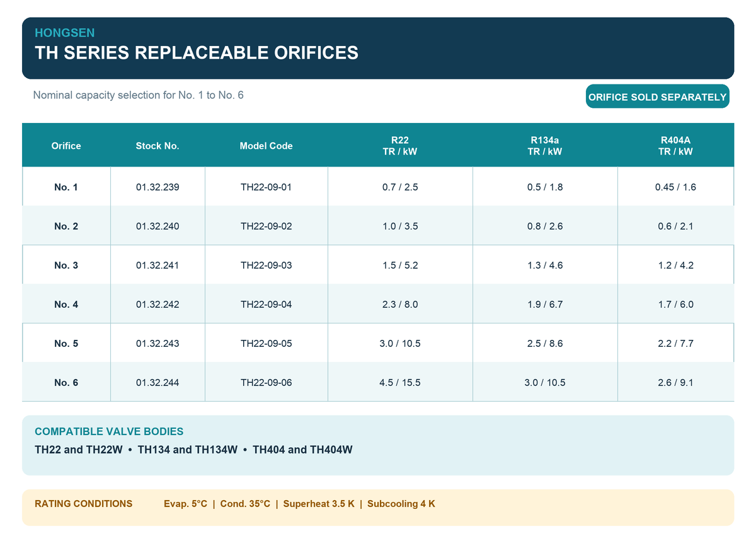Click R134a value 2.5 / 8.6

point(545,344)
